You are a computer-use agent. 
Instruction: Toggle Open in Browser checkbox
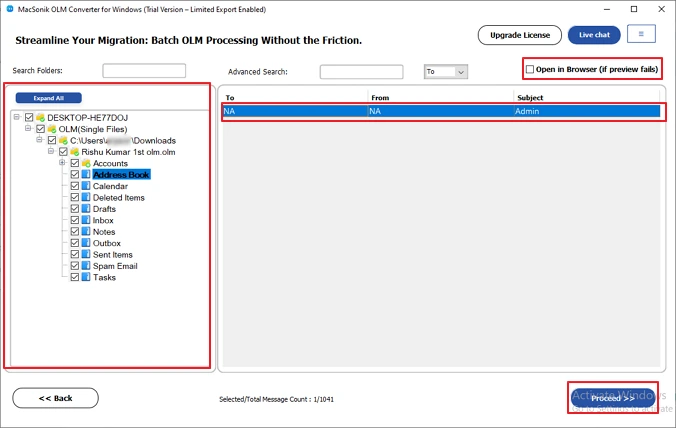pos(530,69)
